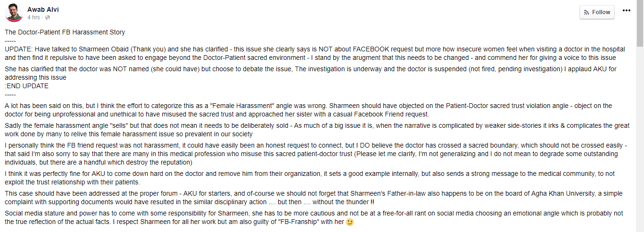Click the "4 hrs" post timestamp
The width and height of the screenshot is (644, 232).
pyautogui.click(x=33, y=17)
